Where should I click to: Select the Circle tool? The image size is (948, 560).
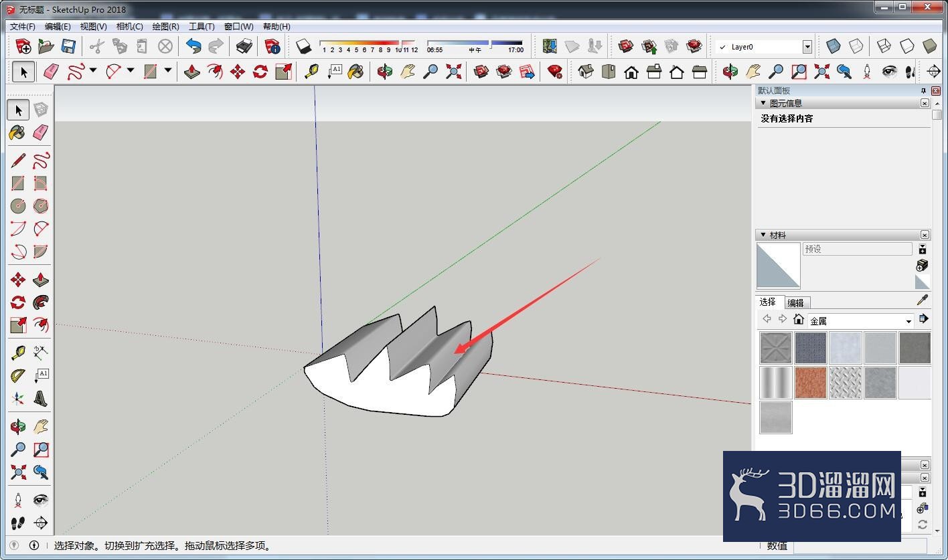pyautogui.click(x=18, y=206)
